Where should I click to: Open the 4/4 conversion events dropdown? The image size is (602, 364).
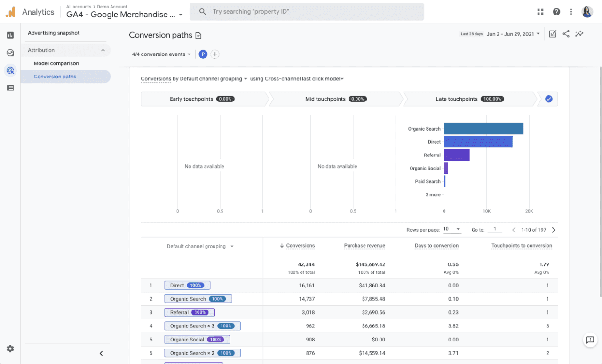161,54
